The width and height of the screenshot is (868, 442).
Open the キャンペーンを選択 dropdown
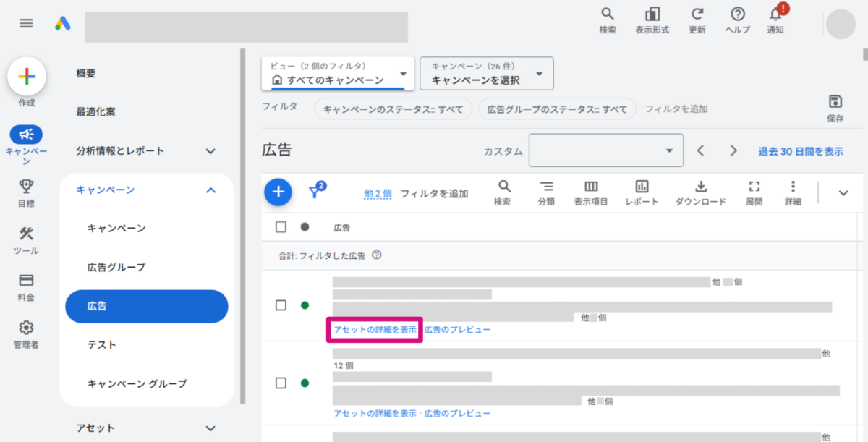coord(487,74)
